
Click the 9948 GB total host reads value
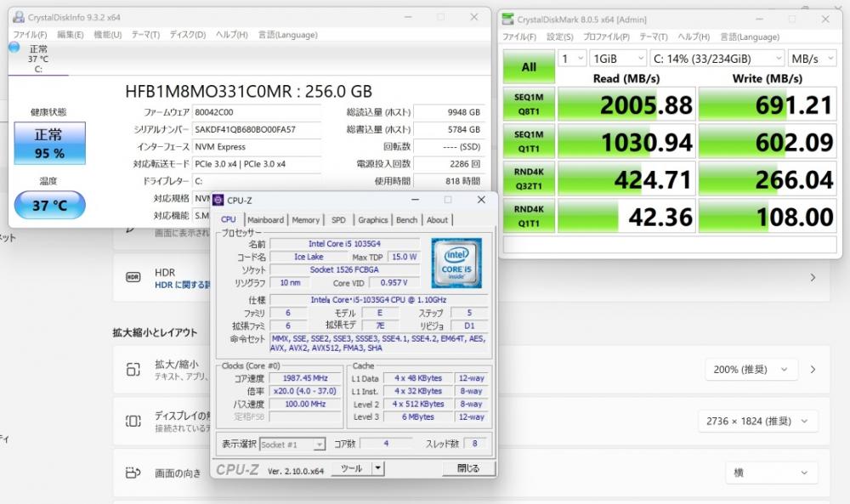[x=448, y=112]
